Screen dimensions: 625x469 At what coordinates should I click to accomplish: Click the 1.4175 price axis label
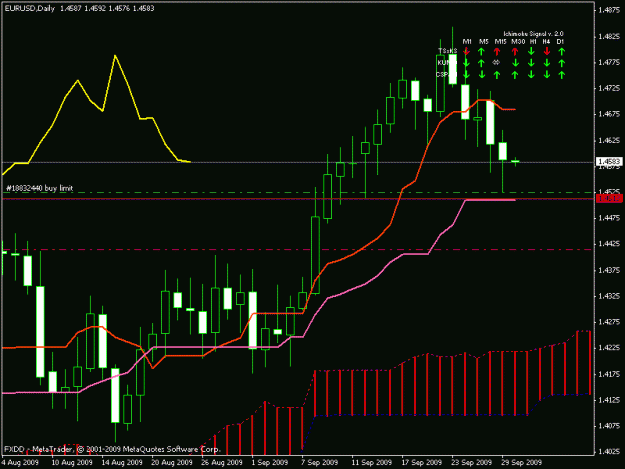tap(609, 374)
